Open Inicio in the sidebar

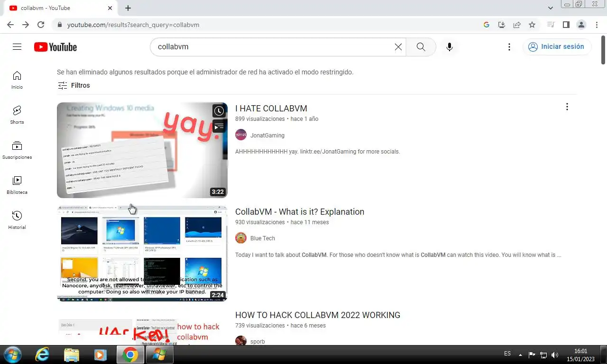17,80
